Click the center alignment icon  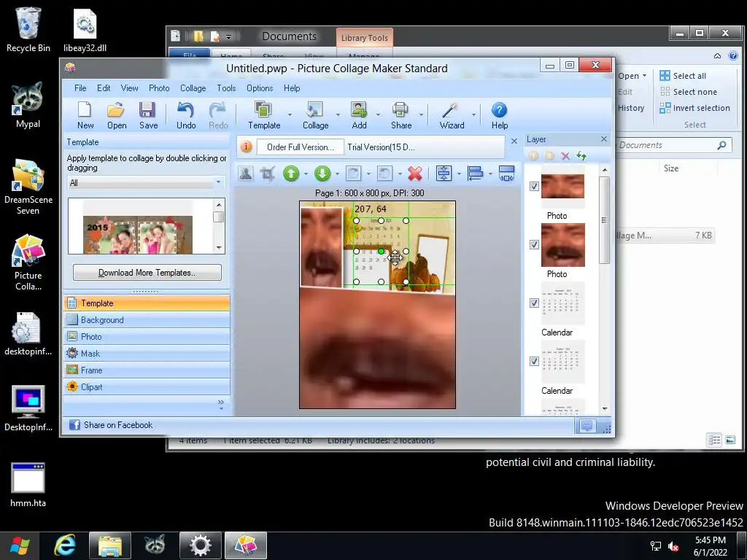pos(444,174)
